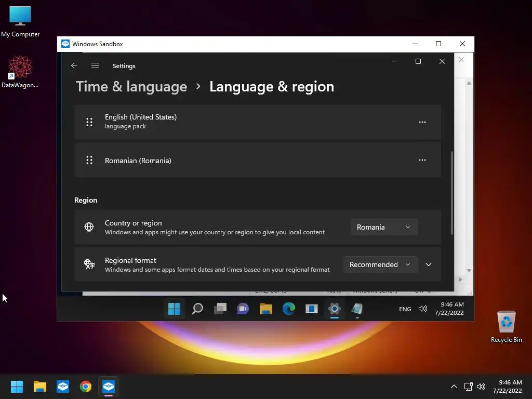Click the globe icon beside Country or region
The image size is (532, 399).
(x=89, y=227)
